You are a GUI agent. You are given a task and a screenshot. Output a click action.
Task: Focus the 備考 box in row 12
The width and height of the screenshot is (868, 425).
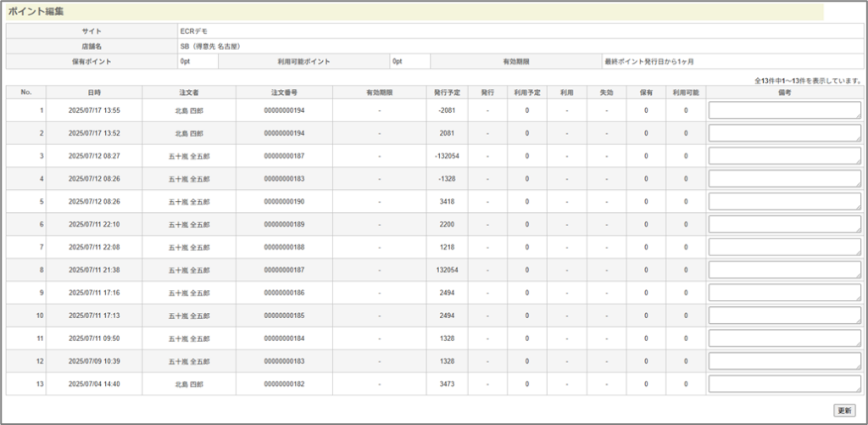tap(784, 361)
